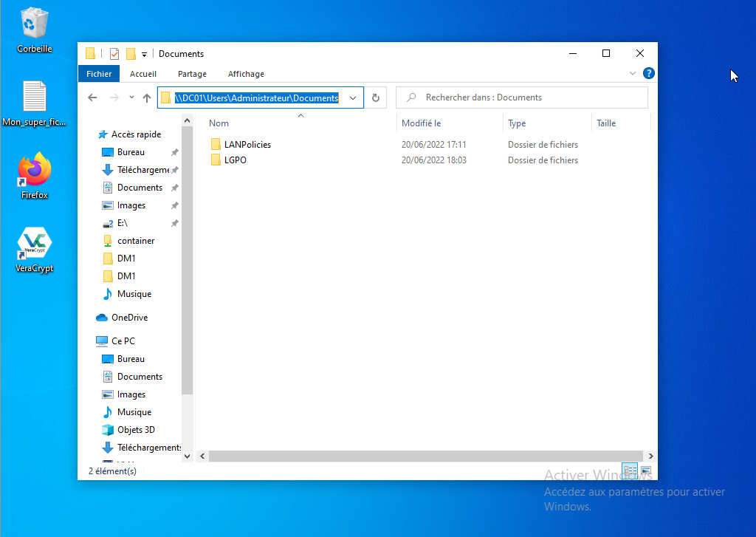Click the refresh button beside address bar
The width and height of the screenshot is (756, 537).
click(x=375, y=98)
